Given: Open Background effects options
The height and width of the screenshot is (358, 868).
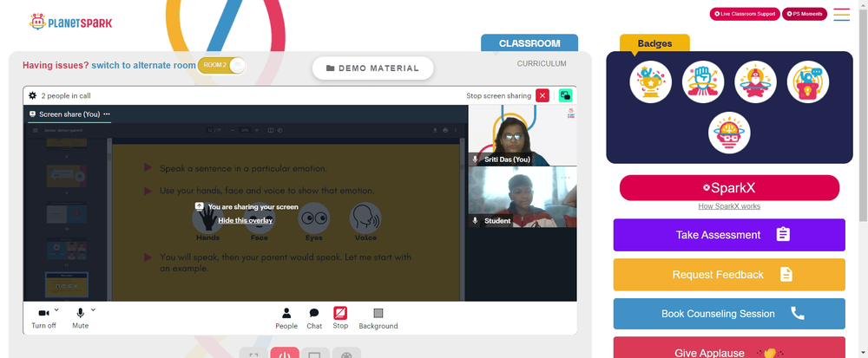Looking at the screenshot, I should tap(378, 318).
